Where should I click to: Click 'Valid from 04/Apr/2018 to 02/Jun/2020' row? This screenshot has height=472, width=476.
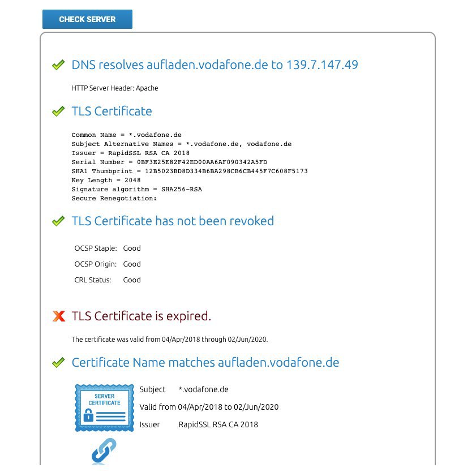pos(209,407)
